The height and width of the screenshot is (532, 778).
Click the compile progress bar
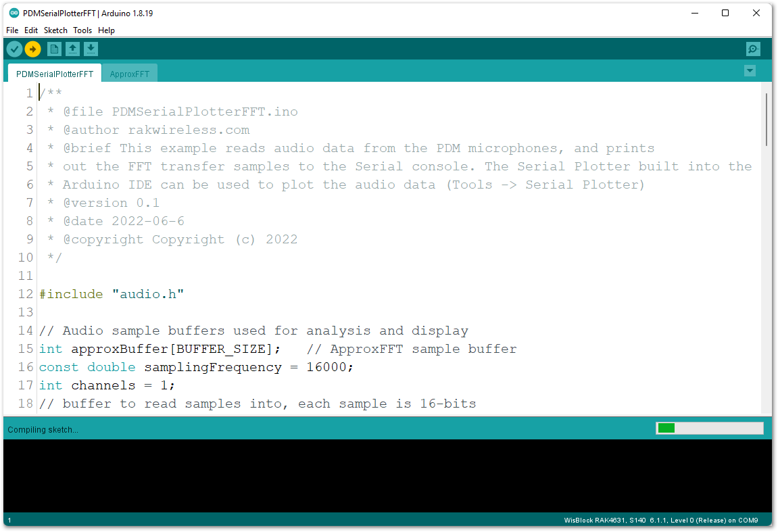tap(709, 428)
